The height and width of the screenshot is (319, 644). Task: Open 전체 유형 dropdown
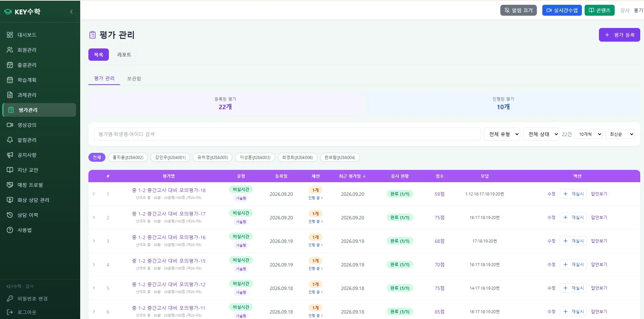(x=502, y=134)
